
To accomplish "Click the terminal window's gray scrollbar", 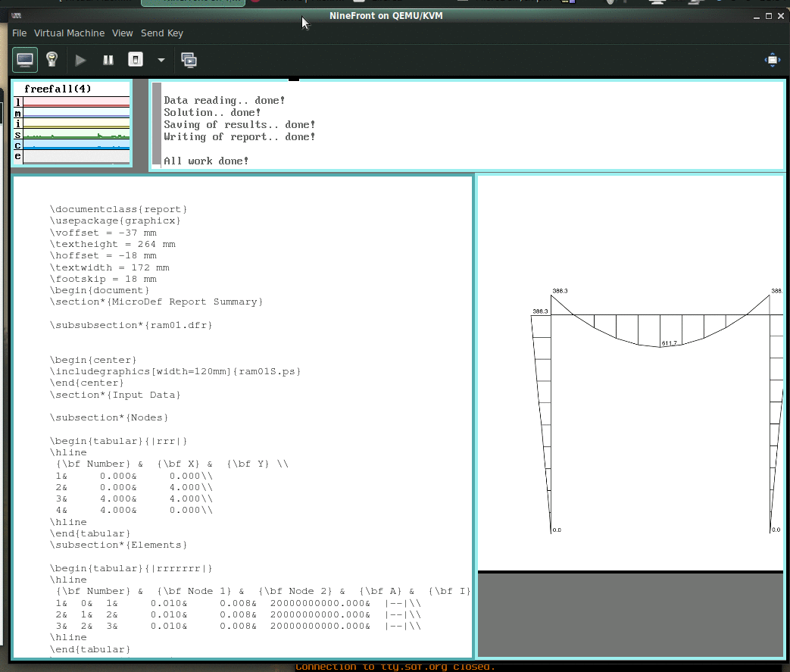I will pos(157,123).
